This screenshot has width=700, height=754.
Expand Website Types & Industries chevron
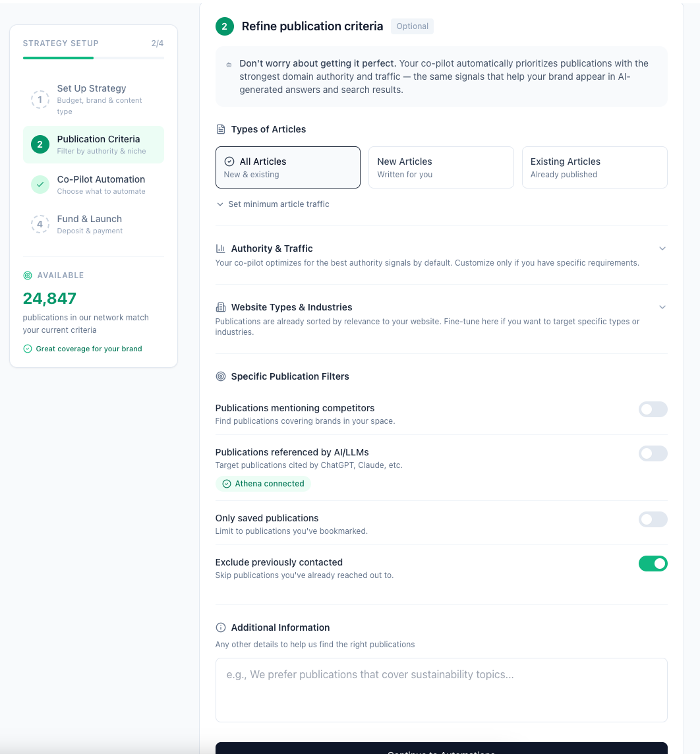662,307
